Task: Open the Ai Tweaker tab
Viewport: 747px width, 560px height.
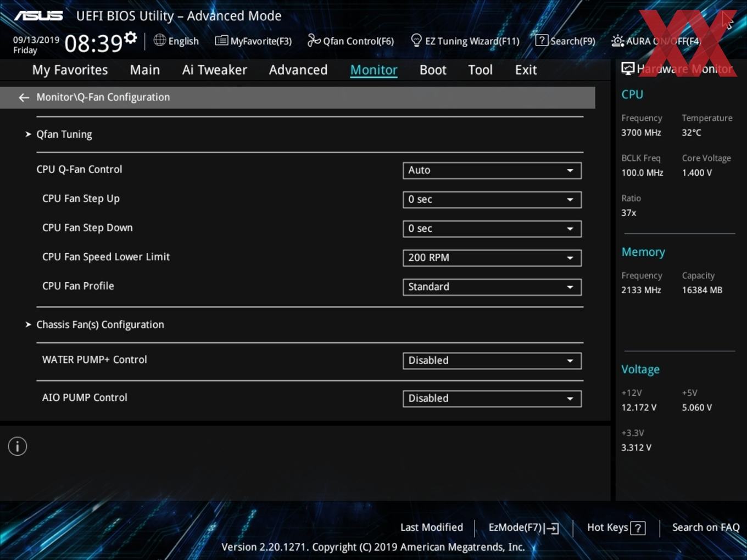Action: click(215, 70)
